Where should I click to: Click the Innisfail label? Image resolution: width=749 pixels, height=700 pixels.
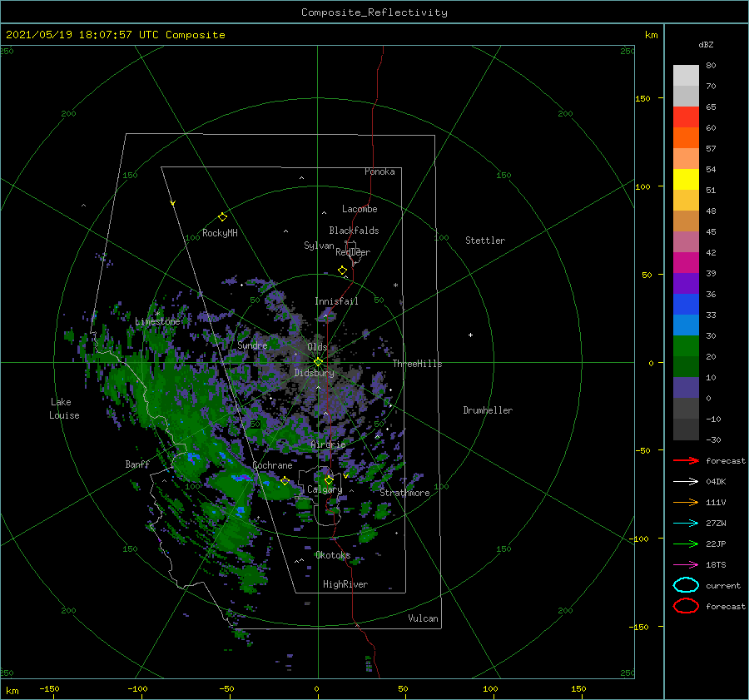tap(336, 301)
